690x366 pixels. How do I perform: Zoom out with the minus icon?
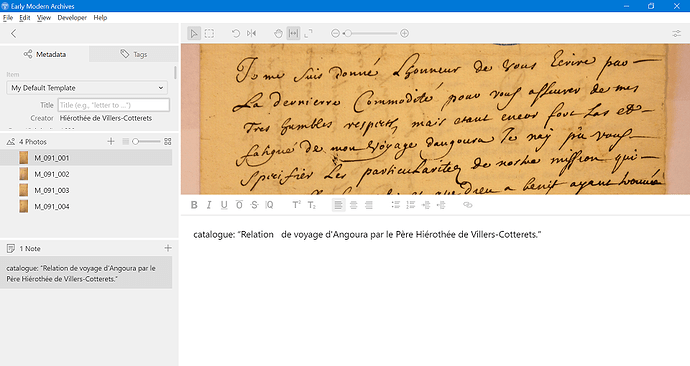[335, 33]
